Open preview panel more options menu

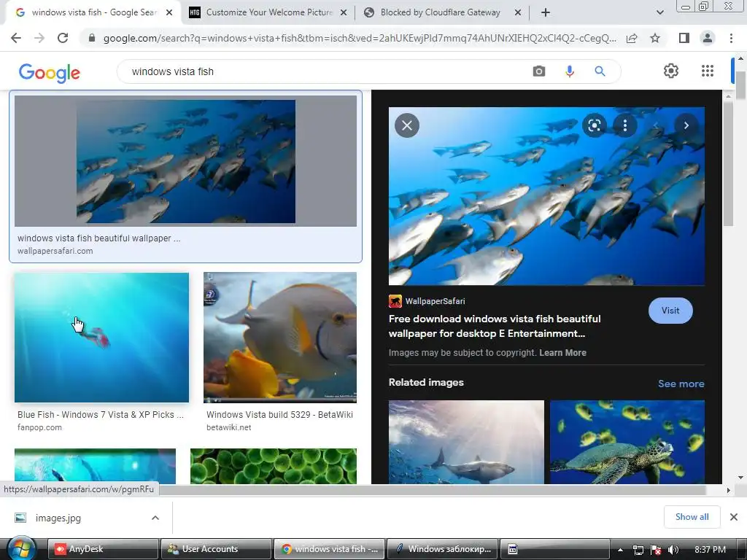pyautogui.click(x=625, y=125)
